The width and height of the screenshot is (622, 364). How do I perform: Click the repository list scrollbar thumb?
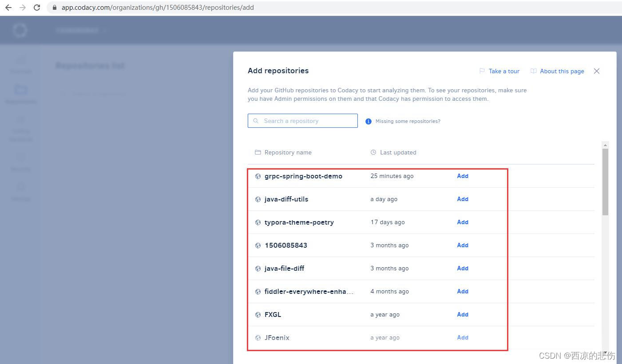(605, 182)
